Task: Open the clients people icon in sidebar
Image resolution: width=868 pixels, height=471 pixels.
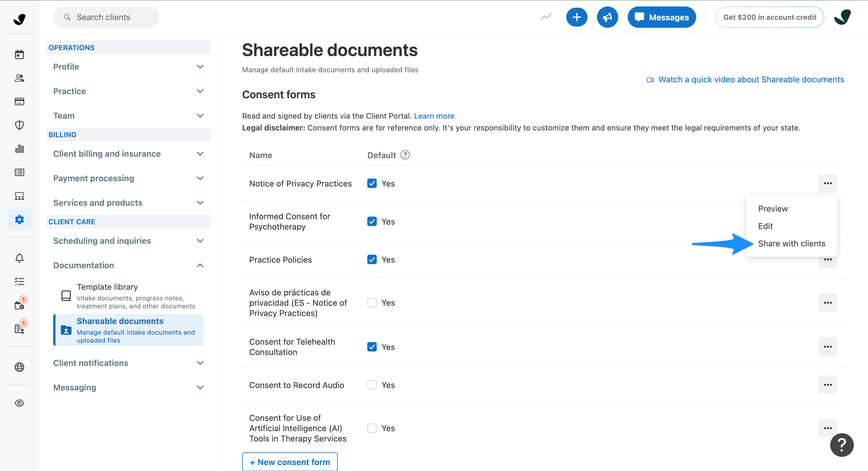Action: click(x=19, y=78)
